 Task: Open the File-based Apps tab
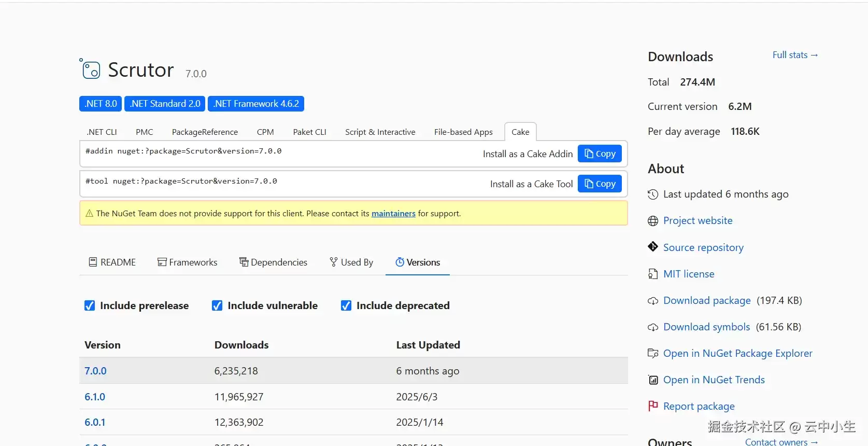coord(463,132)
